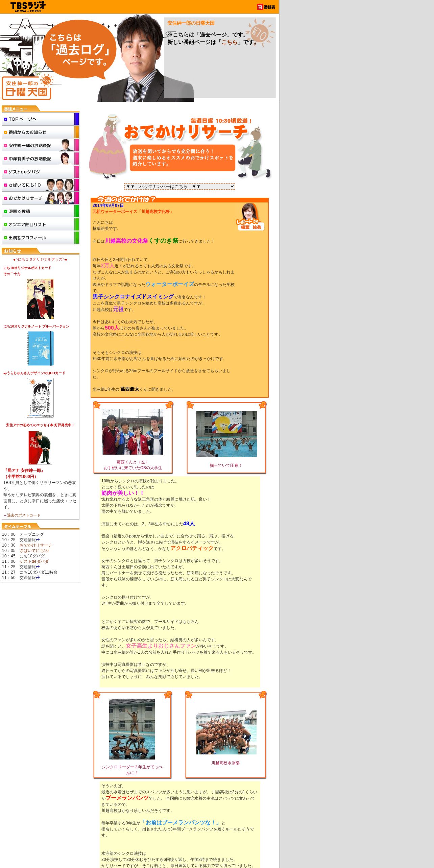The width and height of the screenshot is (434, 868).
Task: Open 過去のポストカード link
Action: pyautogui.click(x=24, y=515)
